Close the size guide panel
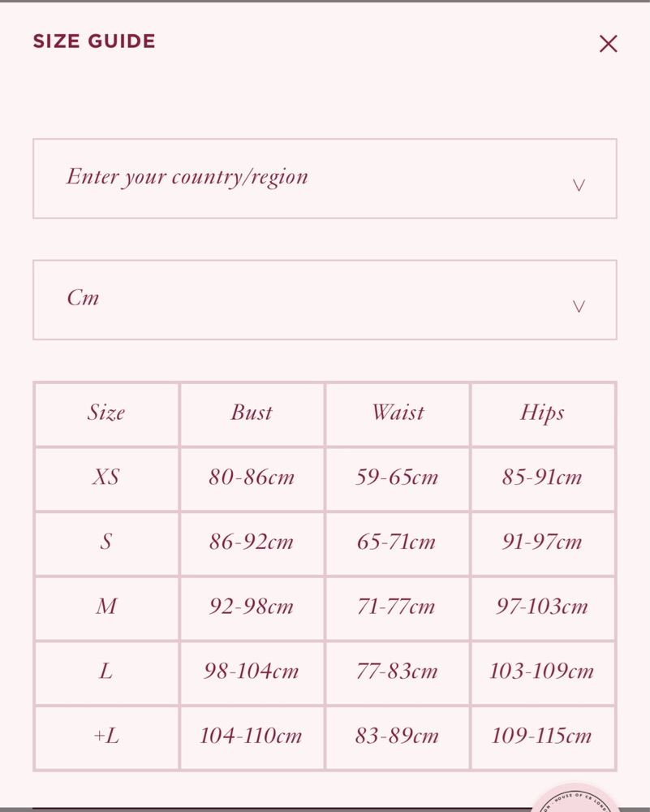This screenshot has height=812, width=650. [608, 44]
